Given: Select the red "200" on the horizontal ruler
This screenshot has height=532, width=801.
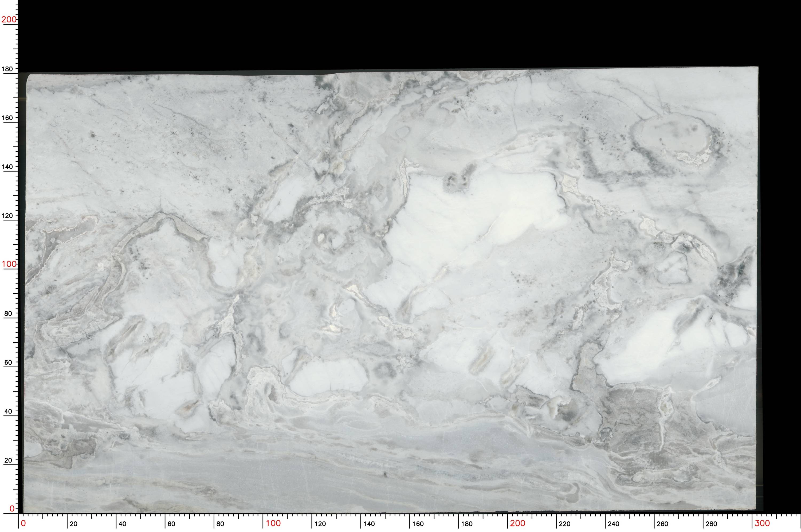Looking at the screenshot, I should (x=517, y=523).
